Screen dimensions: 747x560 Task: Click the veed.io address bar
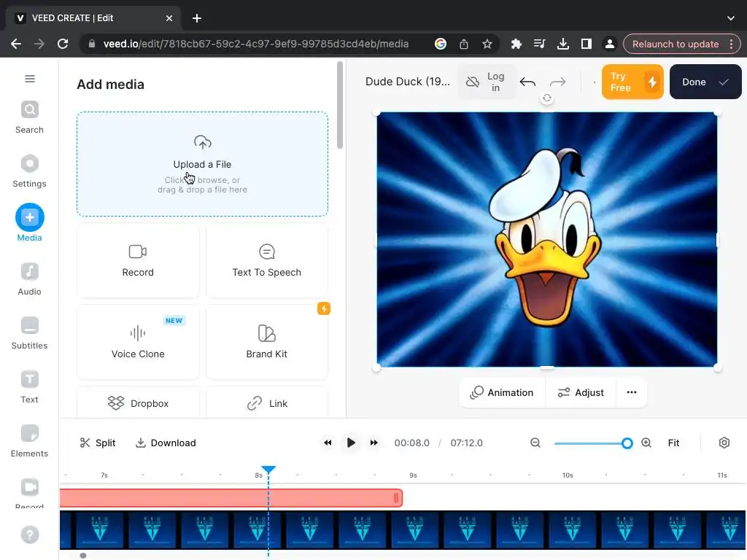256,44
